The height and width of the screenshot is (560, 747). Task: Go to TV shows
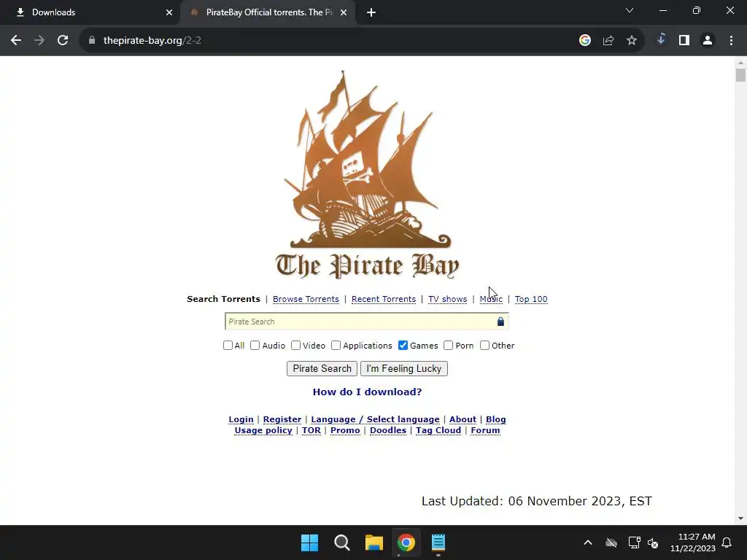point(447,299)
